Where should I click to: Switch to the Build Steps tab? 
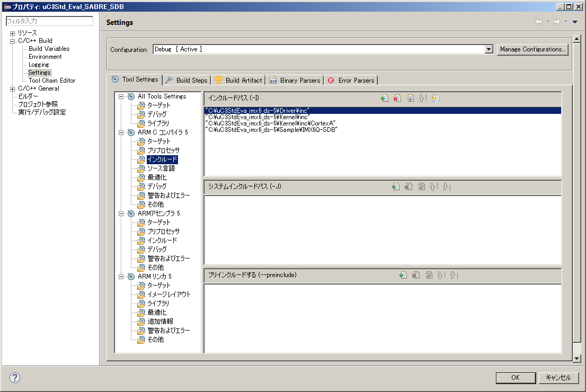click(x=187, y=80)
